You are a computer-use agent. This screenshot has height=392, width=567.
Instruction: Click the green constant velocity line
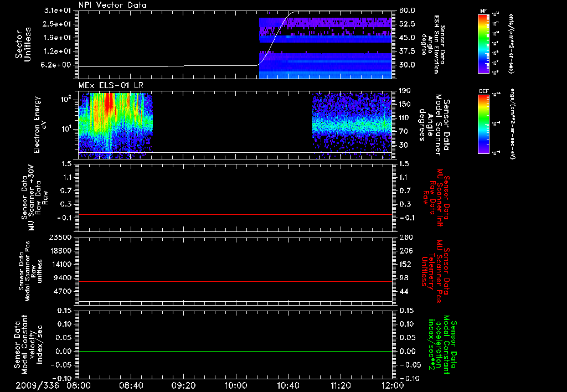pyautogui.click(x=235, y=351)
